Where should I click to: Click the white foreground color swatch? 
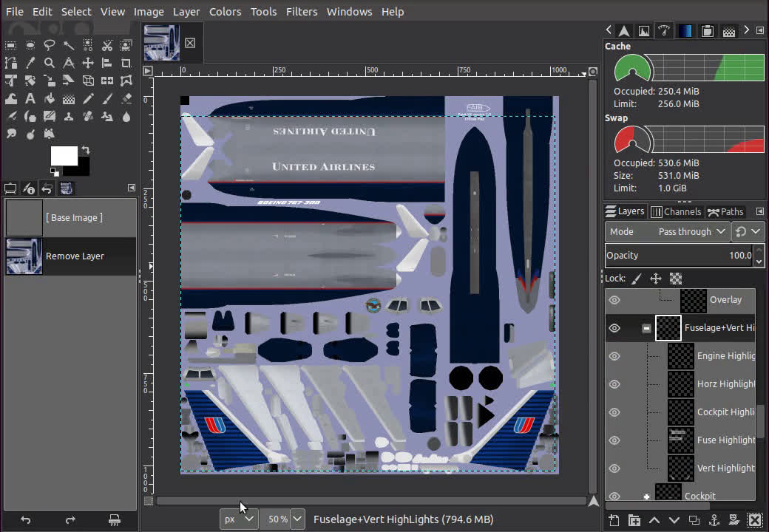pyautogui.click(x=62, y=155)
